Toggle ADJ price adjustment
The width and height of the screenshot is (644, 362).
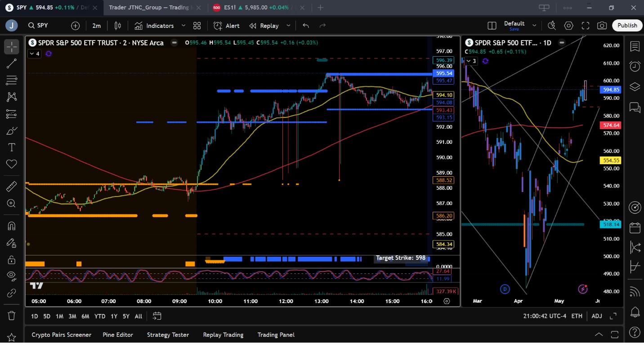coord(597,316)
